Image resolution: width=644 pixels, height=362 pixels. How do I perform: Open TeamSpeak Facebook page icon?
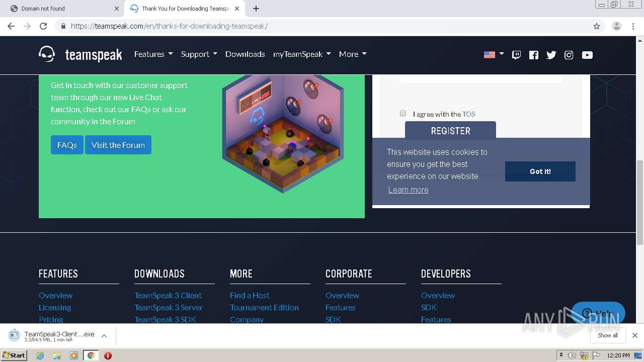coord(534,55)
